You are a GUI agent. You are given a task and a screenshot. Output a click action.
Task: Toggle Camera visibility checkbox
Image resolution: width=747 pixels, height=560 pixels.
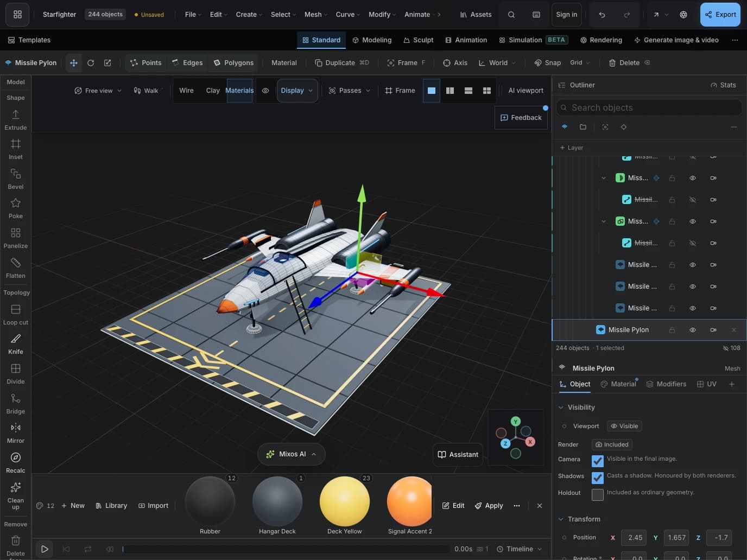(598, 461)
